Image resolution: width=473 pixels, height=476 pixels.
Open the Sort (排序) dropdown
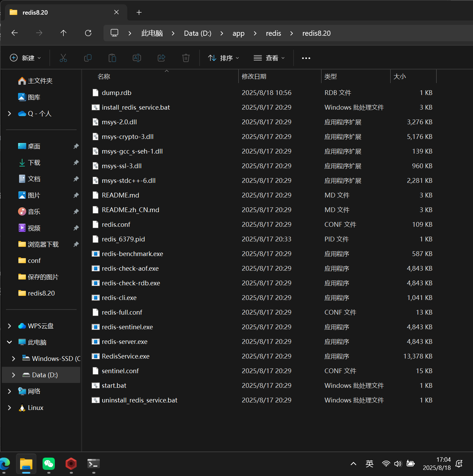point(223,58)
